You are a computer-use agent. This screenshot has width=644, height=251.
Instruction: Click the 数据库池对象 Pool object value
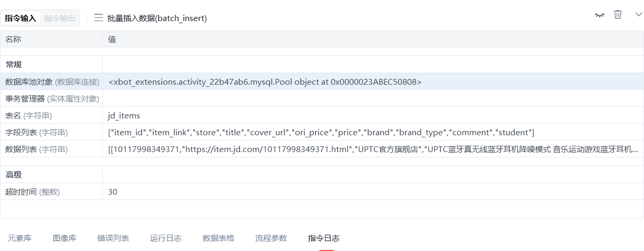(x=265, y=82)
